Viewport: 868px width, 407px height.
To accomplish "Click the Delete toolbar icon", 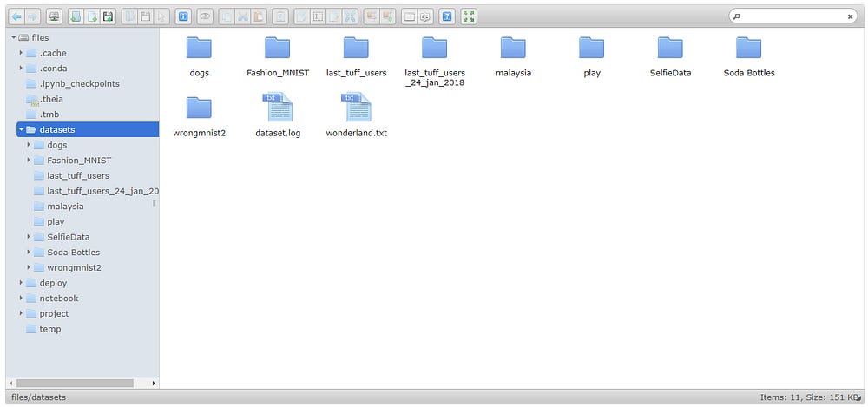I will pyautogui.click(x=280, y=16).
